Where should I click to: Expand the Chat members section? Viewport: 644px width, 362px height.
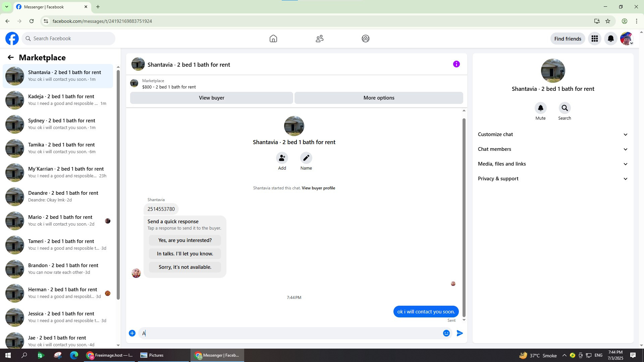tap(552, 149)
